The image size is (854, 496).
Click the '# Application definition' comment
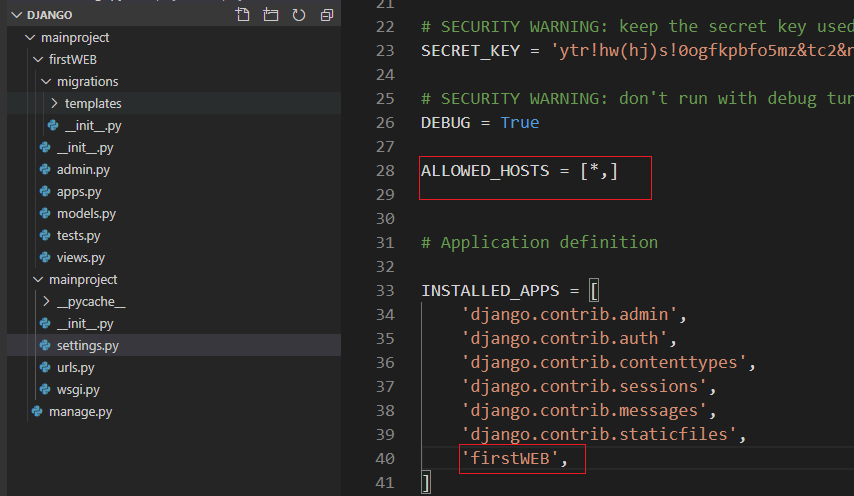[539, 242]
